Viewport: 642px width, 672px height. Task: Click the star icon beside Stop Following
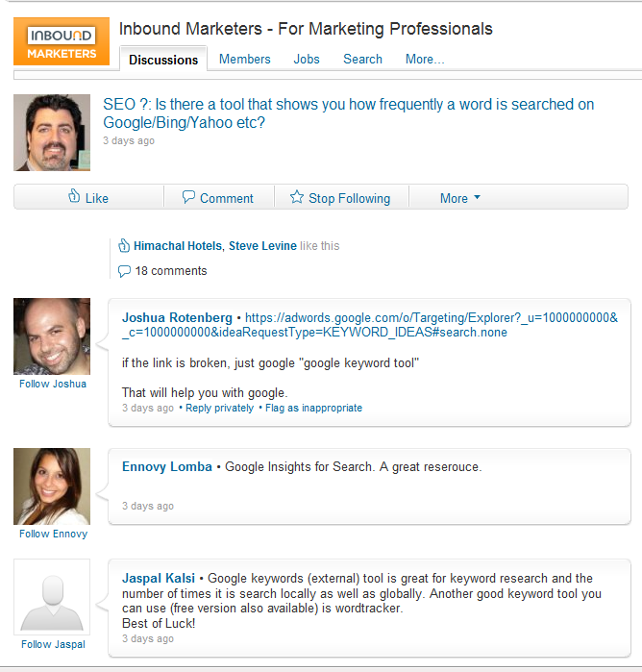pyautogui.click(x=297, y=197)
